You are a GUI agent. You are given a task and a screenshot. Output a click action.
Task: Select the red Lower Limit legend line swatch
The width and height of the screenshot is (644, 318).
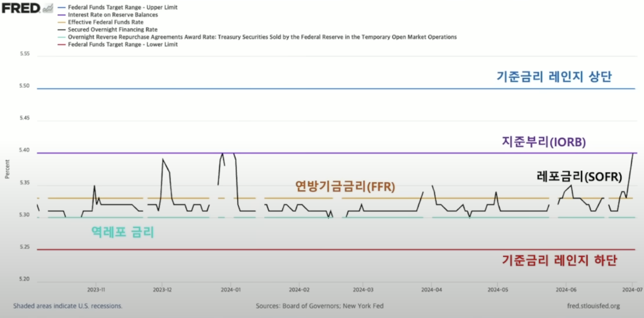(x=62, y=44)
